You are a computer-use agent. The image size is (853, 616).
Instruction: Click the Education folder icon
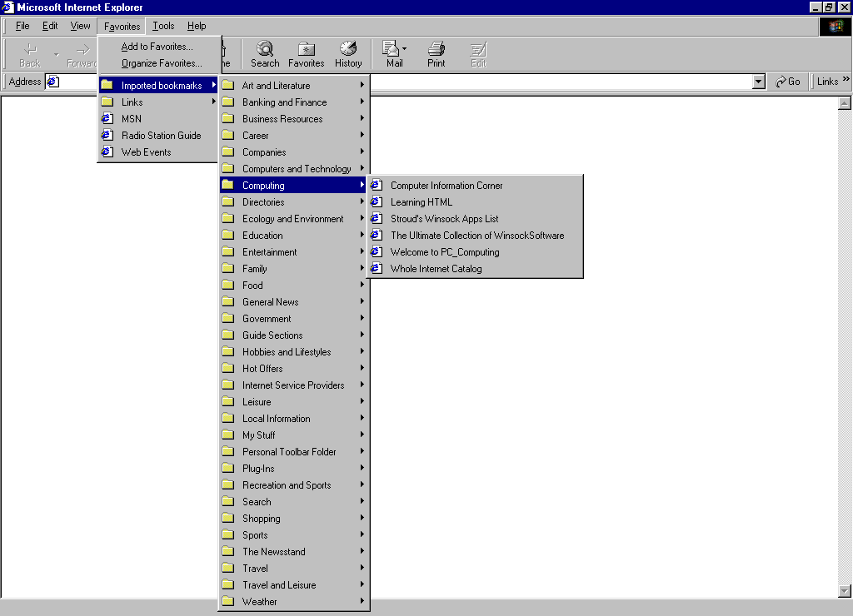[x=228, y=235]
